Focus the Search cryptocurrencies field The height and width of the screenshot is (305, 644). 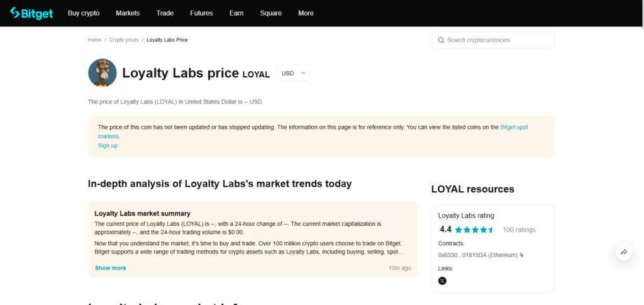(493, 40)
